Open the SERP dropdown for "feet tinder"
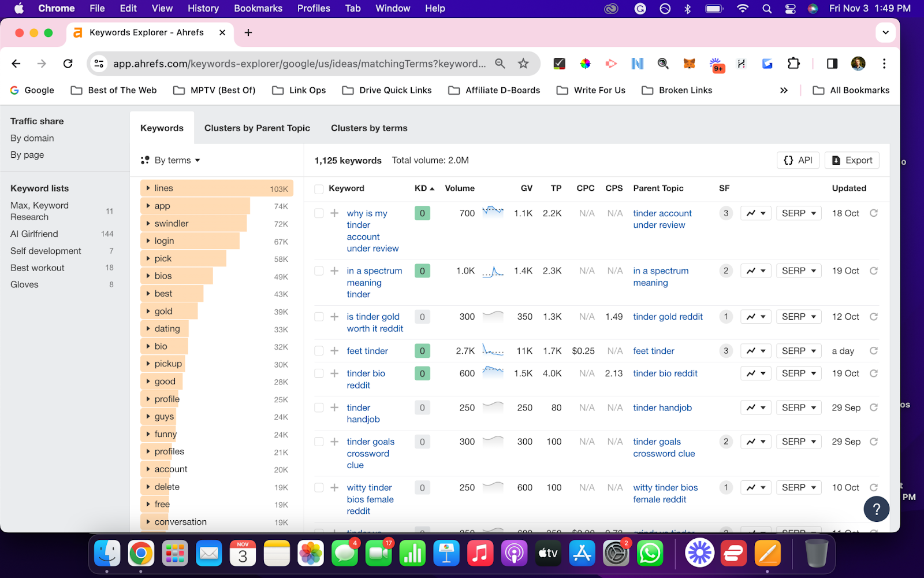This screenshot has width=924, height=578. 798,350
